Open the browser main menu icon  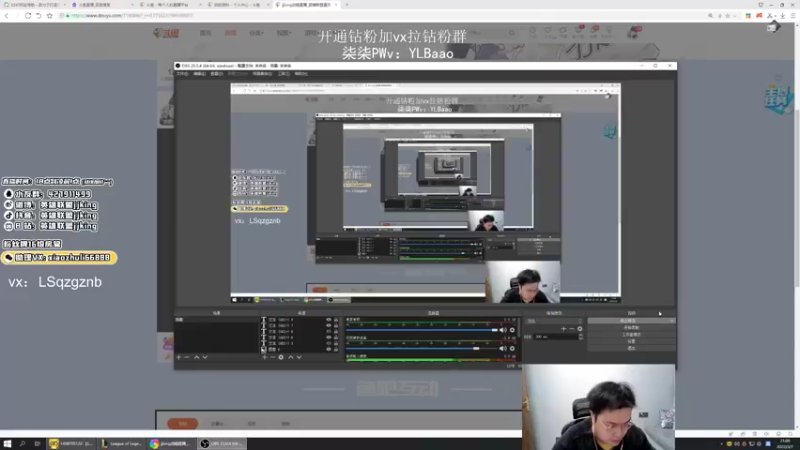[x=793, y=16]
